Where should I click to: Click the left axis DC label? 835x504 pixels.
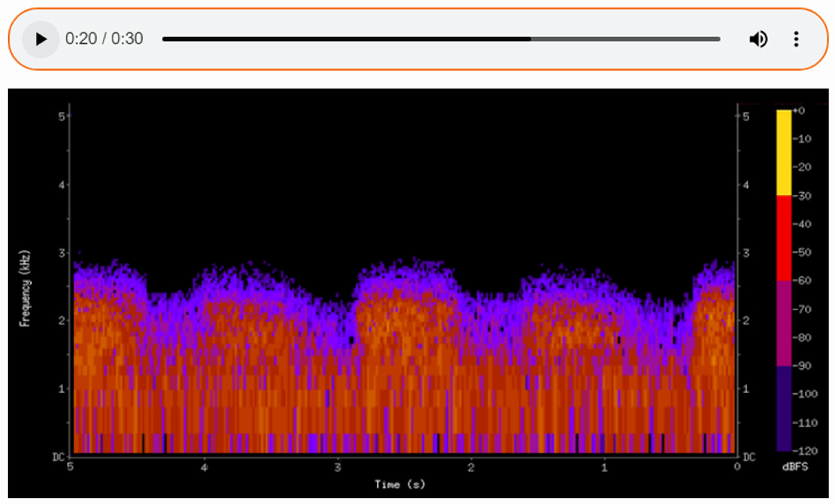tap(58, 457)
